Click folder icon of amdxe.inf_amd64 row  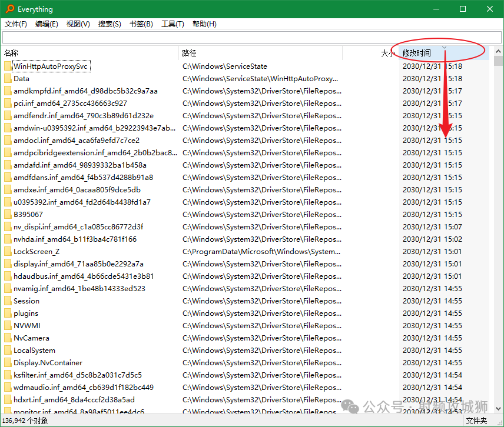pos(8,190)
